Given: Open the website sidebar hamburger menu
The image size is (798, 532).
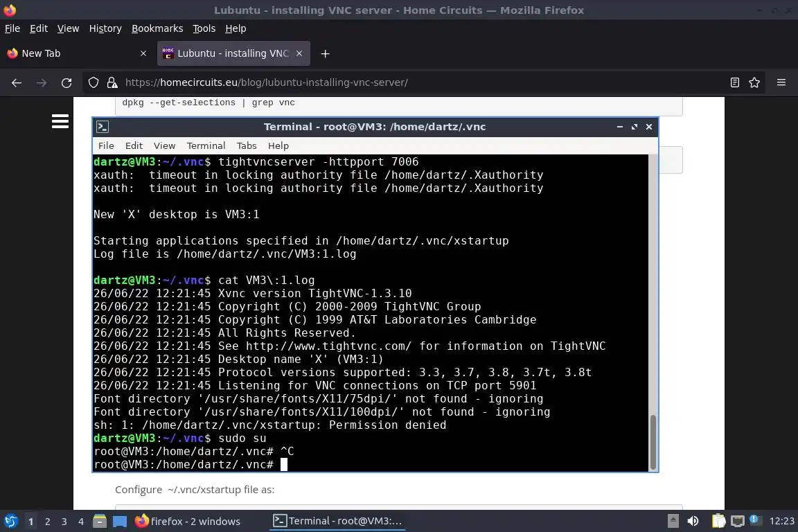Looking at the screenshot, I should coord(60,121).
